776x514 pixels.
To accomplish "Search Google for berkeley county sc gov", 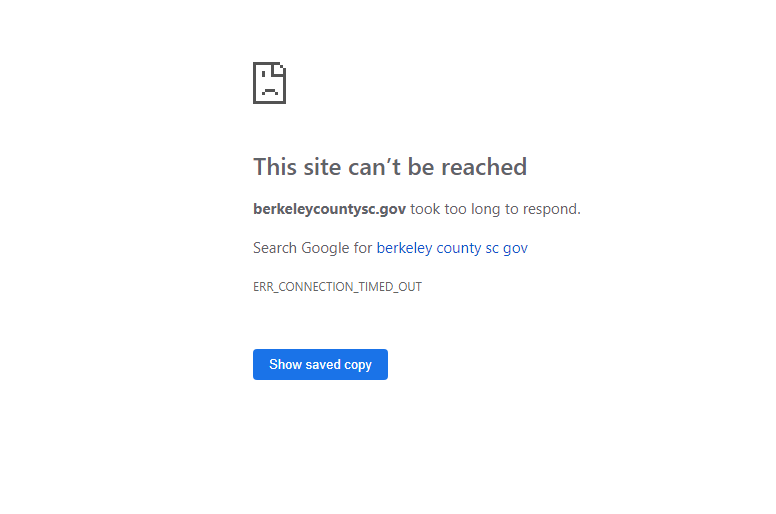I will (x=452, y=248).
